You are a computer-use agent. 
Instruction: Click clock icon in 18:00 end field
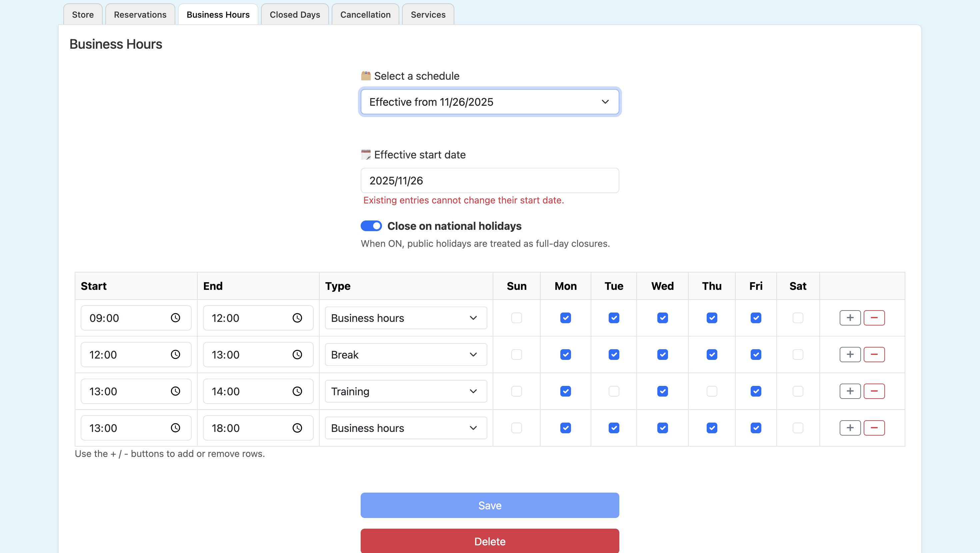coord(297,428)
